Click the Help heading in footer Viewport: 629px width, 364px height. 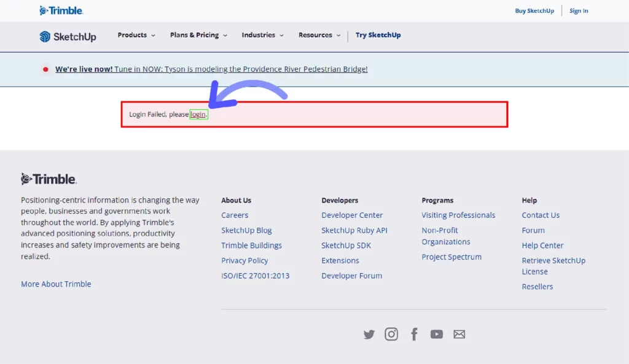tap(529, 200)
